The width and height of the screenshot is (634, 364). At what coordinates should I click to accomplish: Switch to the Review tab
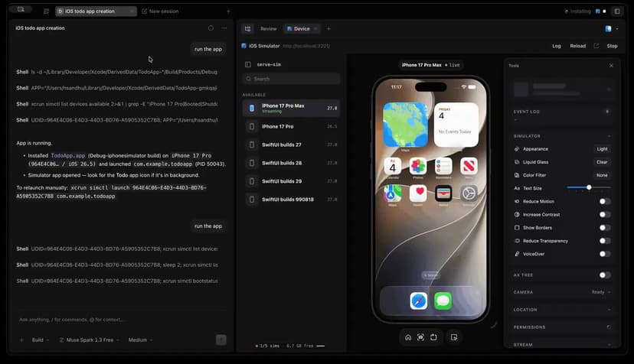(x=269, y=29)
